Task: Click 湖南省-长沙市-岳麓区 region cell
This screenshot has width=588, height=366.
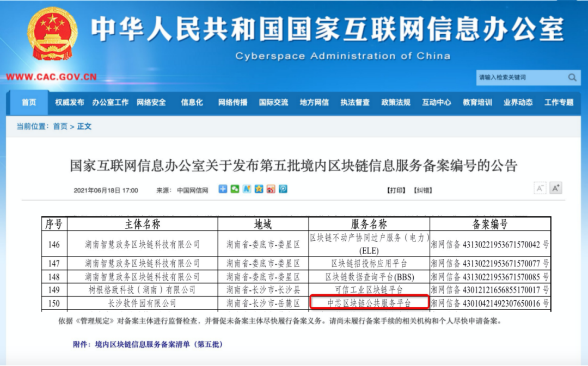Action: pos(263,303)
